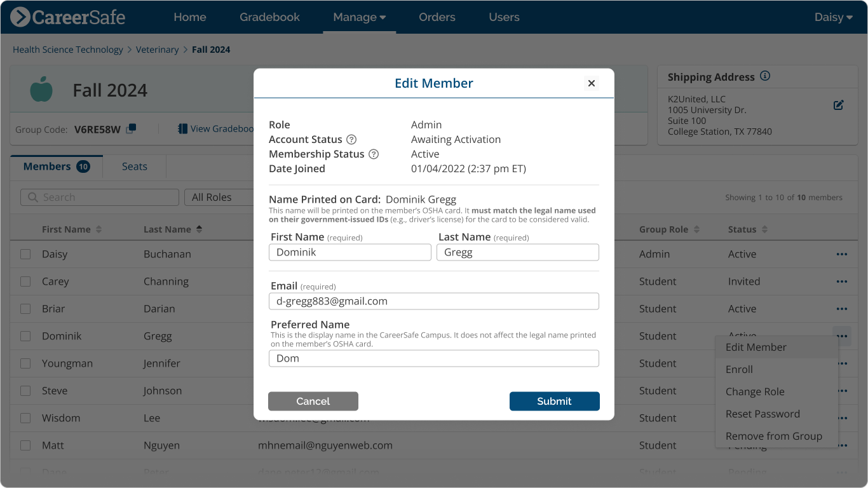The height and width of the screenshot is (488, 868).
Task: Open Matt Nguyen's row actions ellipsis
Action: pyautogui.click(x=842, y=445)
